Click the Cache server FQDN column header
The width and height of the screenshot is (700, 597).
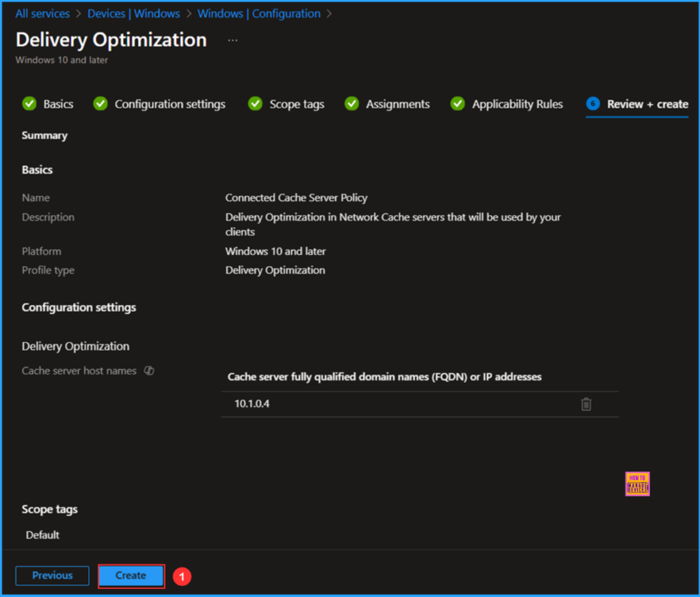[x=384, y=377]
